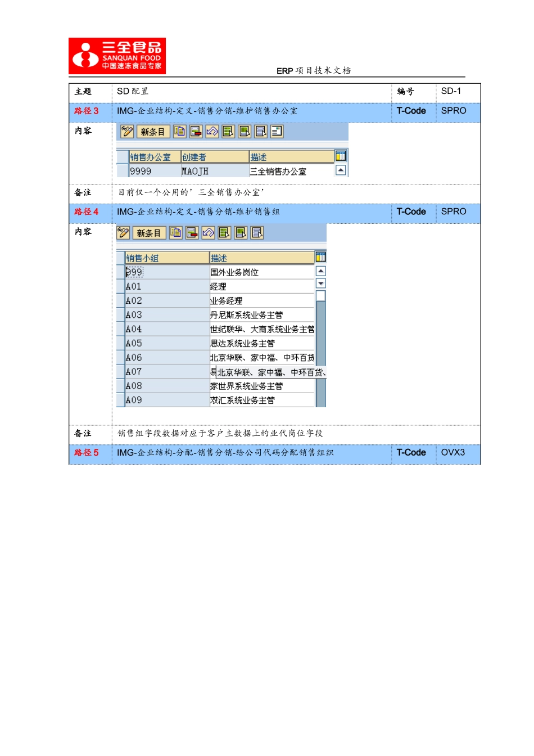Click 新条目 button in sales office toolbar
The height and width of the screenshot is (756, 534).
coord(153,132)
